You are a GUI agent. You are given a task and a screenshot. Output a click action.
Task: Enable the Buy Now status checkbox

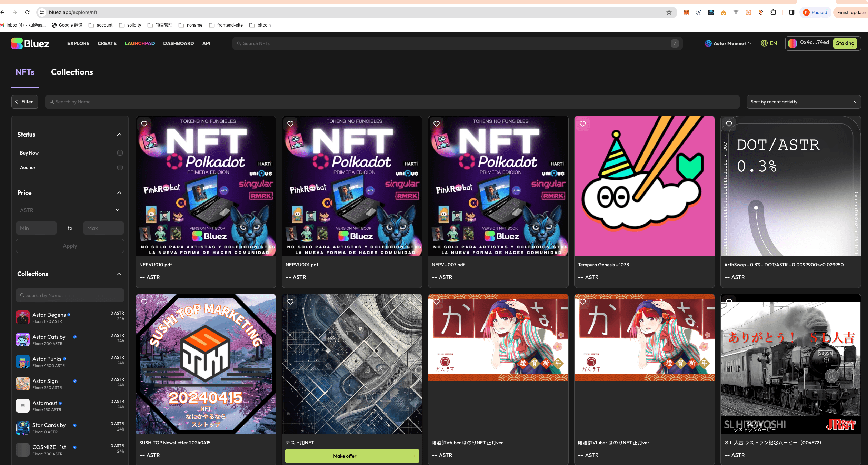pos(120,153)
